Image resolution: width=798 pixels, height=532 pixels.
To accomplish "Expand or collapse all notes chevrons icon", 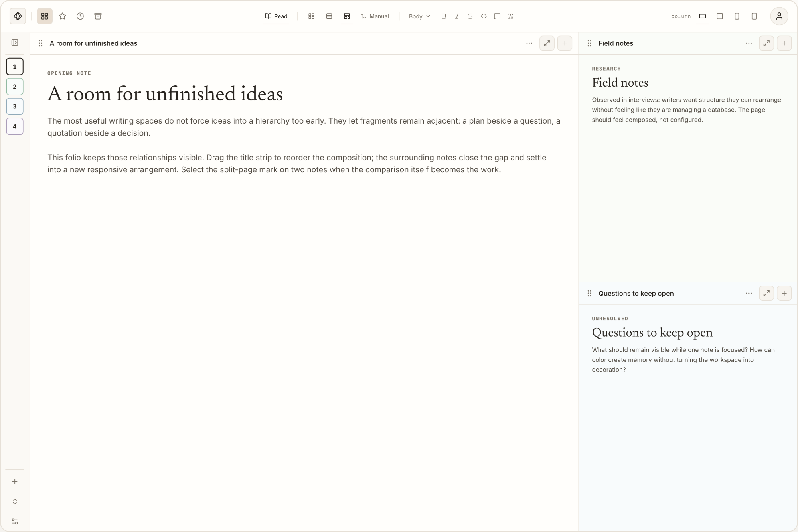I will coord(15,502).
